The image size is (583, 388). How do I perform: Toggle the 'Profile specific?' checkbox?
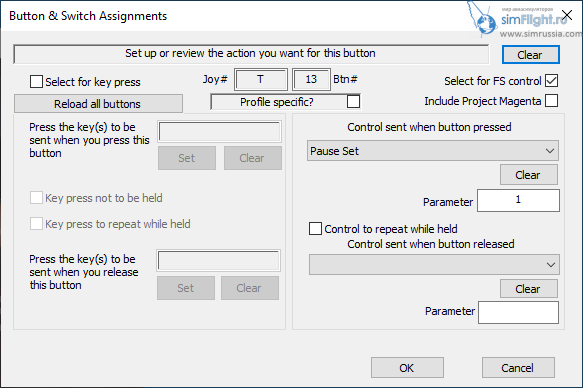click(353, 101)
